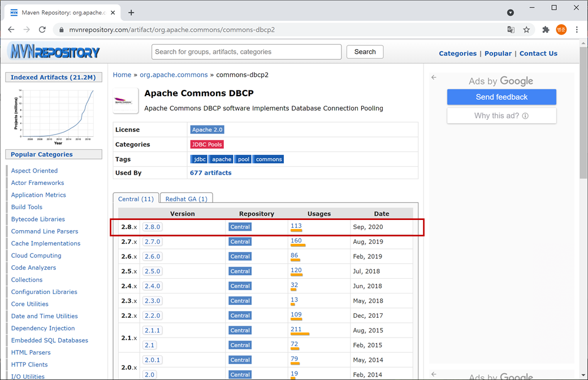Click the Home breadcrumb link
588x380 pixels.
tap(122, 75)
